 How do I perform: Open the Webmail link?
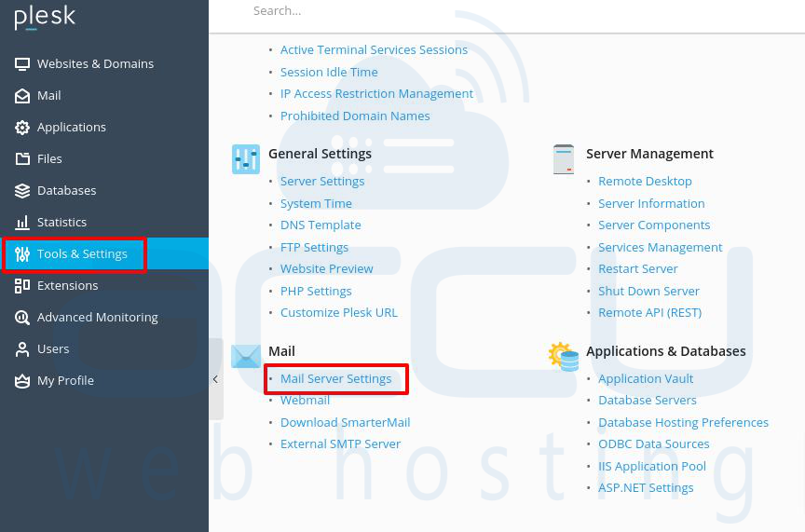[x=305, y=401]
